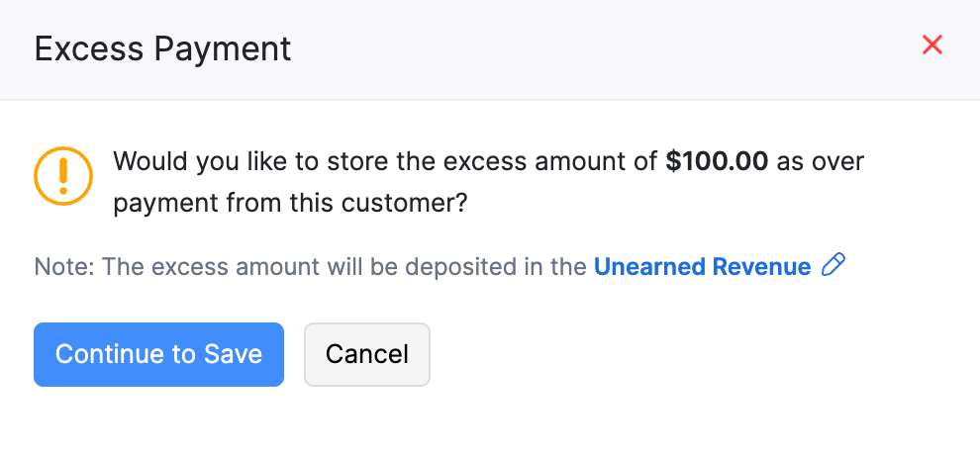Select the bold $100.00 amount
The image size is (980, 455).
[717, 161]
